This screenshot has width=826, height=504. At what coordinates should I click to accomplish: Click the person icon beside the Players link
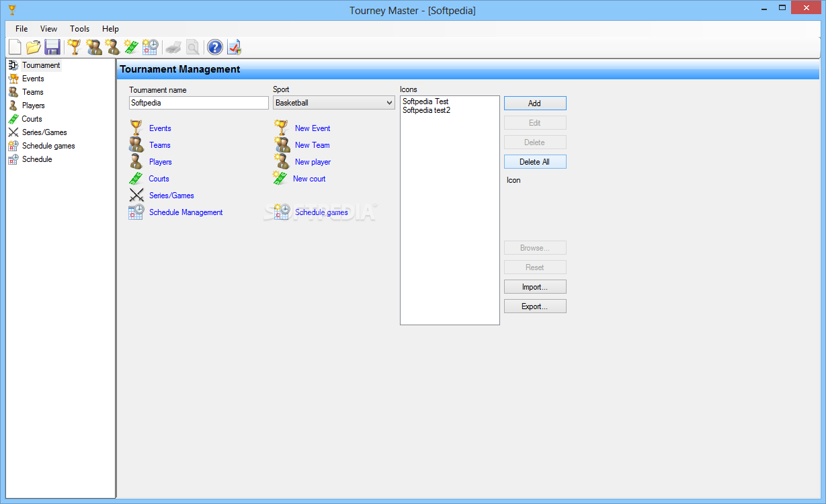pyautogui.click(x=136, y=161)
